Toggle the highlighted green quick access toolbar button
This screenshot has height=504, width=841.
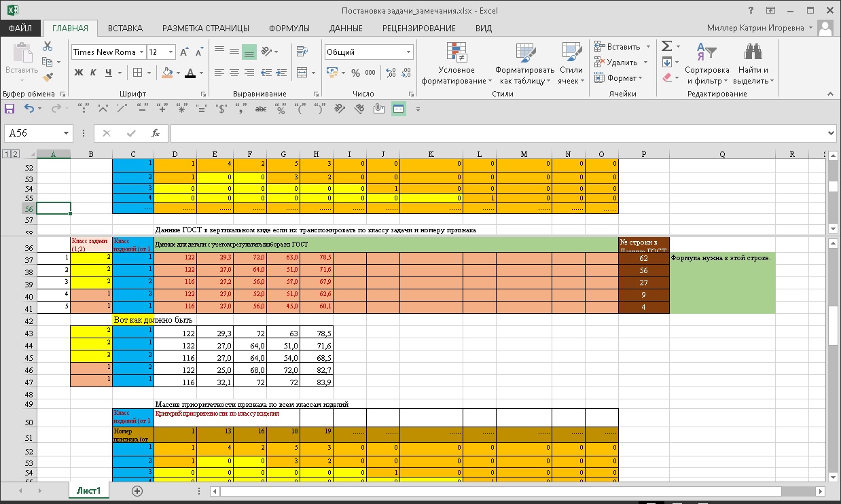399,109
